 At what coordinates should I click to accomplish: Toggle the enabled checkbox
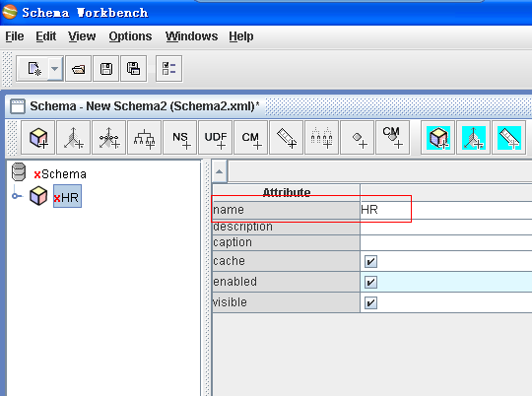pyautogui.click(x=370, y=282)
